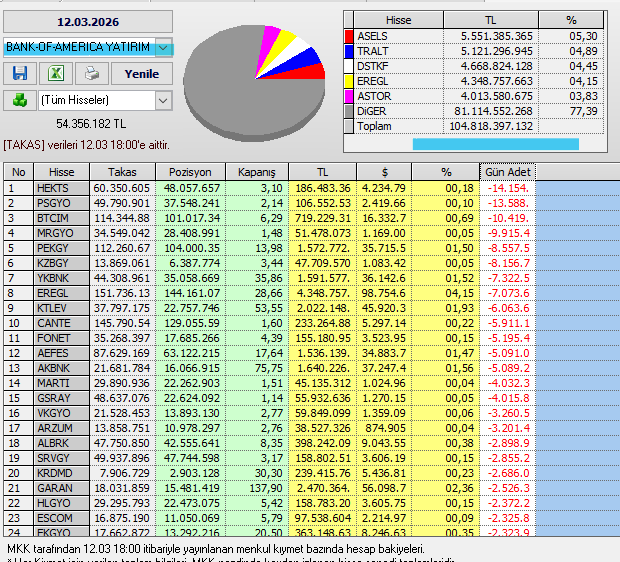
Task: Click the printer icon
Action: coord(92,74)
